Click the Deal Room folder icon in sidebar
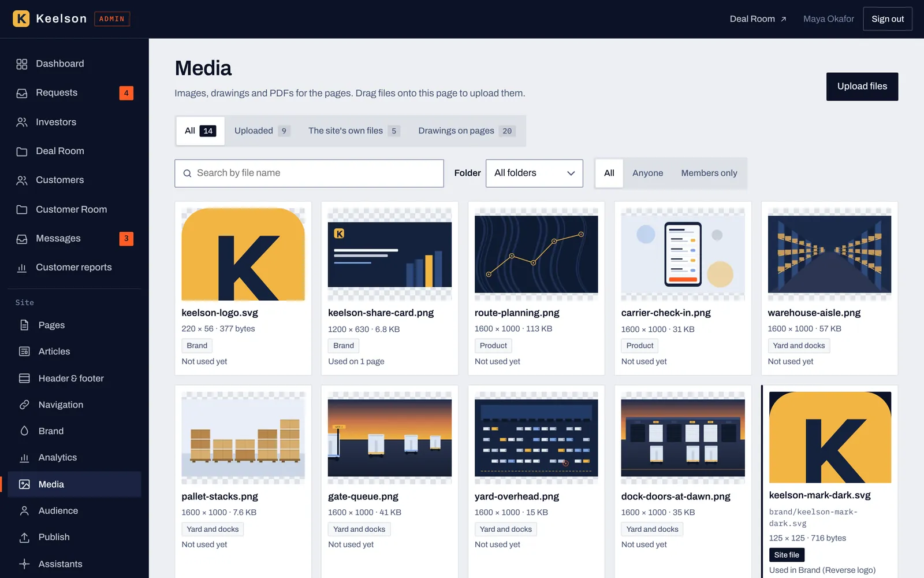924x578 pixels. pyautogui.click(x=22, y=151)
